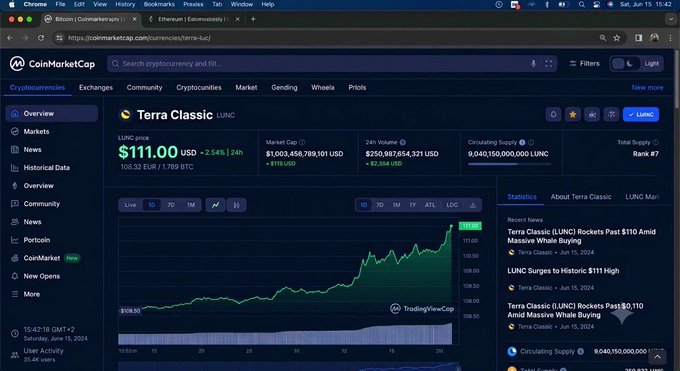Open CoinMarket New sidebar item

tap(51, 258)
